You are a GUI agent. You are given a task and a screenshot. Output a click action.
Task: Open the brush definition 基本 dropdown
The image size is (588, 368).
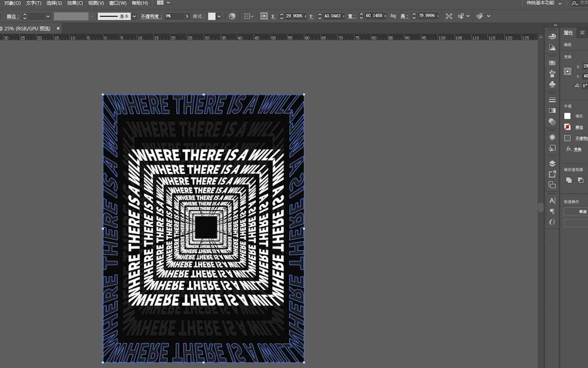point(134,16)
